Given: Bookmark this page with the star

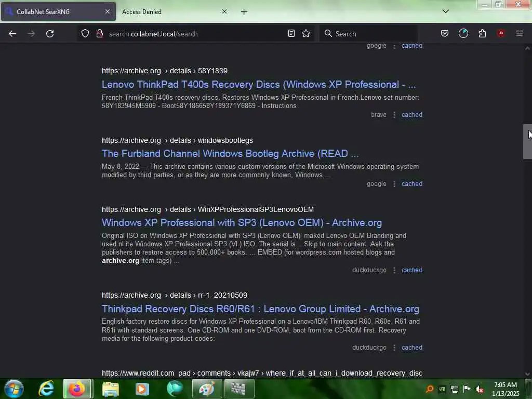Looking at the screenshot, I should pos(306,34).
